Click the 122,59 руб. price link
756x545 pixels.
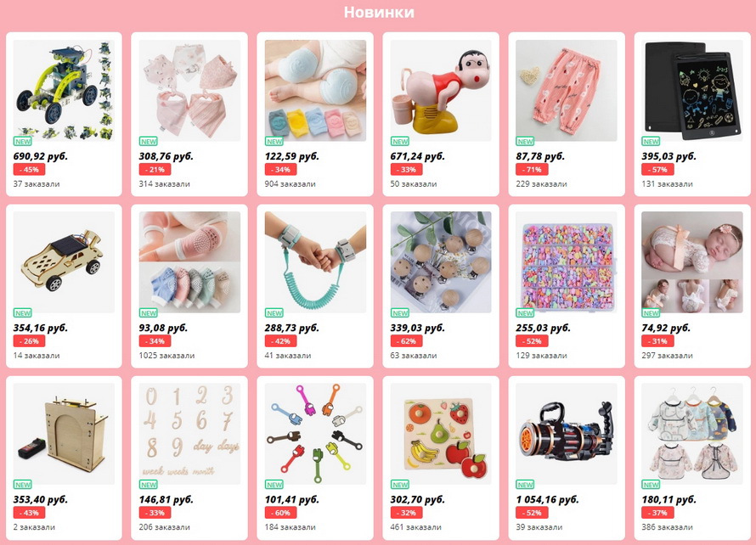(291, 156)
